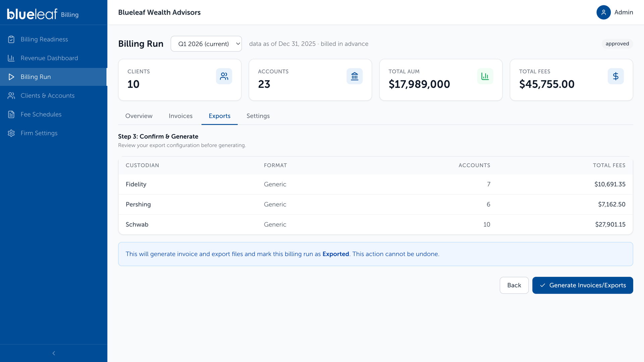Click the data as of Dec 31, 2025 text
The image size is (644, 362).
coord(282,44)
